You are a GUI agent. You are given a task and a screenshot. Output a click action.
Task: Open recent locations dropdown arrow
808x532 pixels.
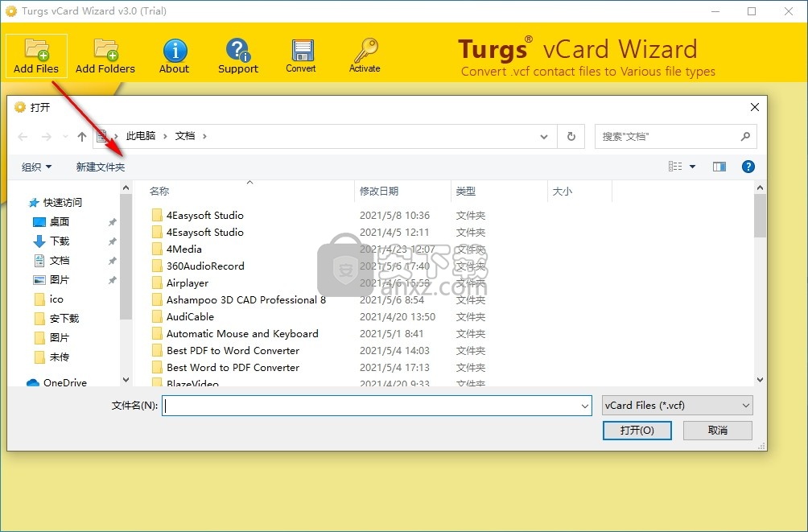pos(65,137)
